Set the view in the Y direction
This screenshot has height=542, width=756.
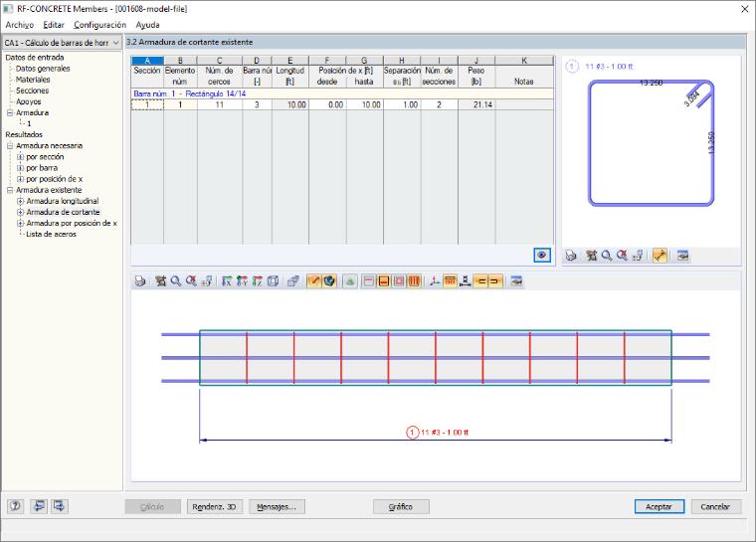tap(242, 281)
